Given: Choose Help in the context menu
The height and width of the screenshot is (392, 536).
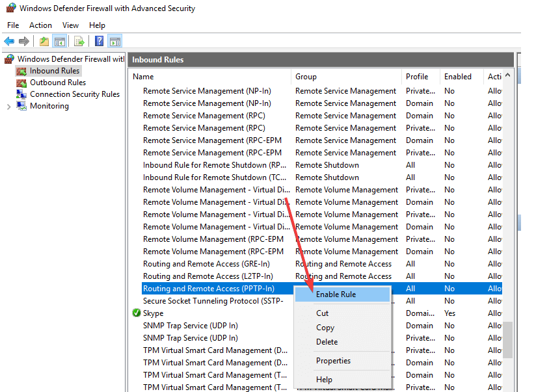Looking at the screenshot, I should pyautogui.click(x=343, y=380).
